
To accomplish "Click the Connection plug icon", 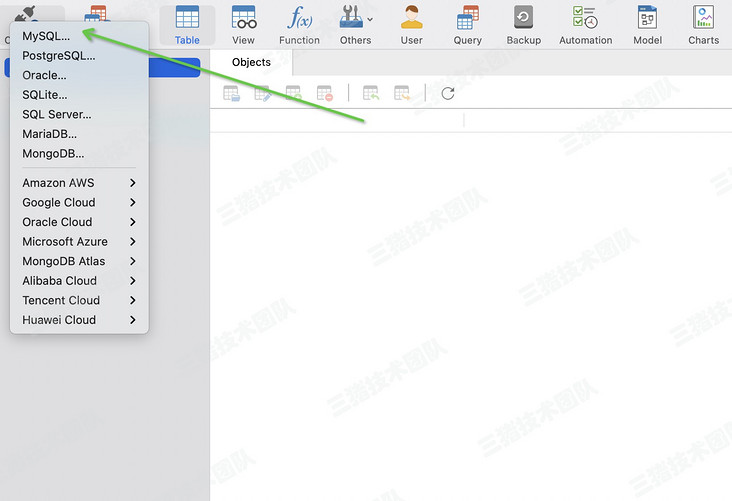I will click(x=26, y=14).
